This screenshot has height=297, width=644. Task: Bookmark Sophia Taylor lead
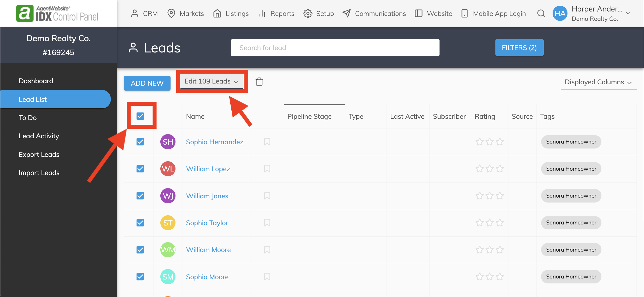[267, 223]
